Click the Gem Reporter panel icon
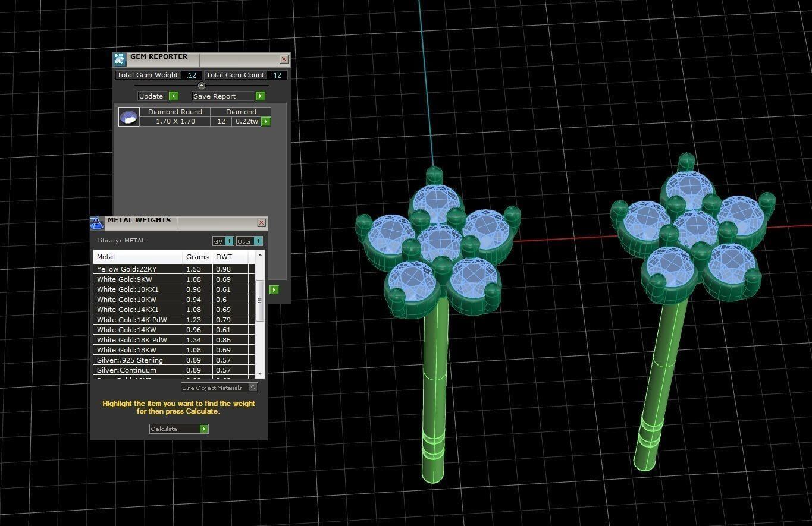The height and width of the screenshot is (526, 812). [x=120, y=59]
